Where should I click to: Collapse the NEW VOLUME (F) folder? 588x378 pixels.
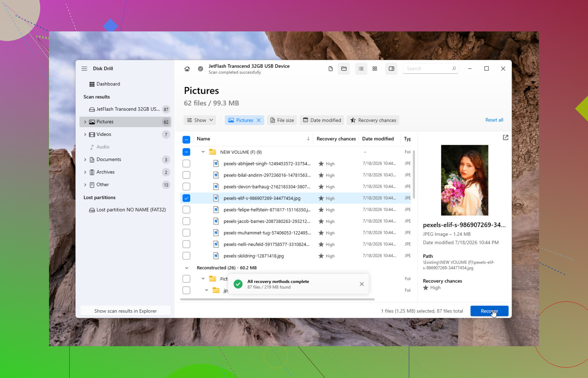coord(203,152)
